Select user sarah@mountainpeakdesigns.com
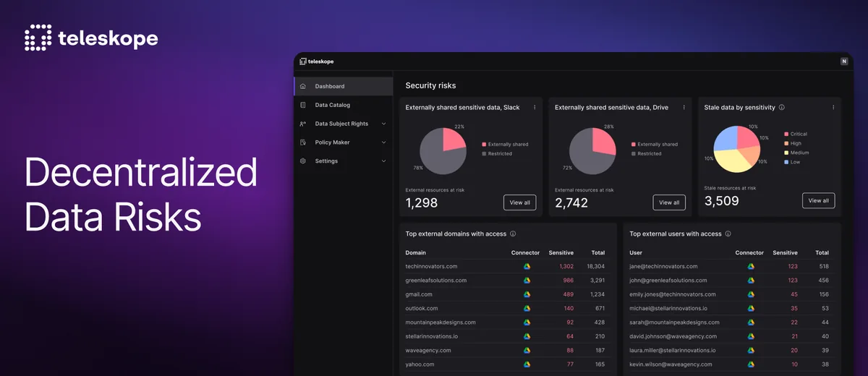This screenshot has width=868, height=376. 673,322
